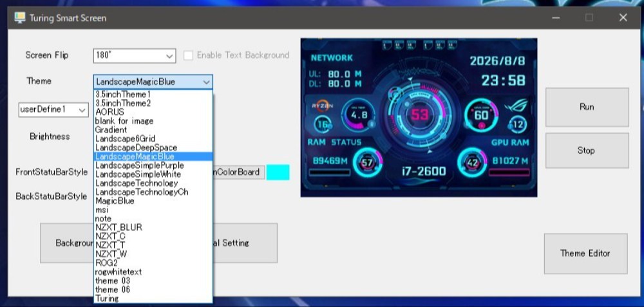This screenshot has height=307, width=644.
Task: Select the NZXT_C theme
Action: 153,236
